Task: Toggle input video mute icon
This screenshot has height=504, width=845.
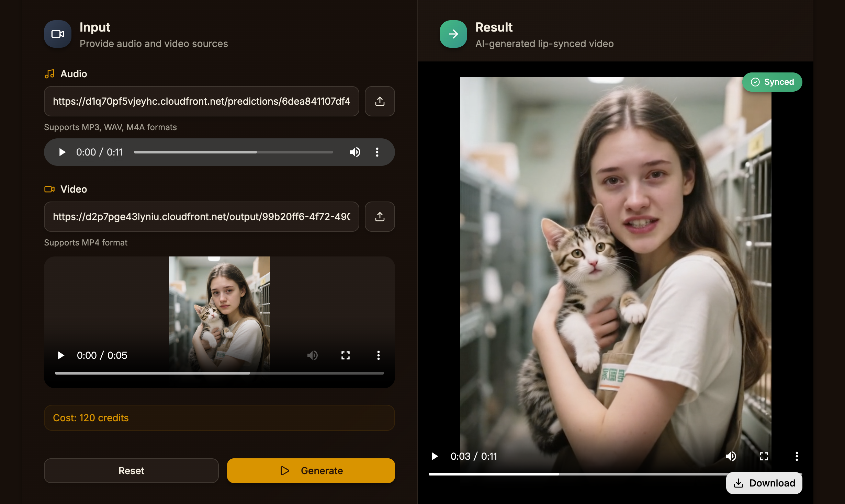Action: (x=312, y=355)
